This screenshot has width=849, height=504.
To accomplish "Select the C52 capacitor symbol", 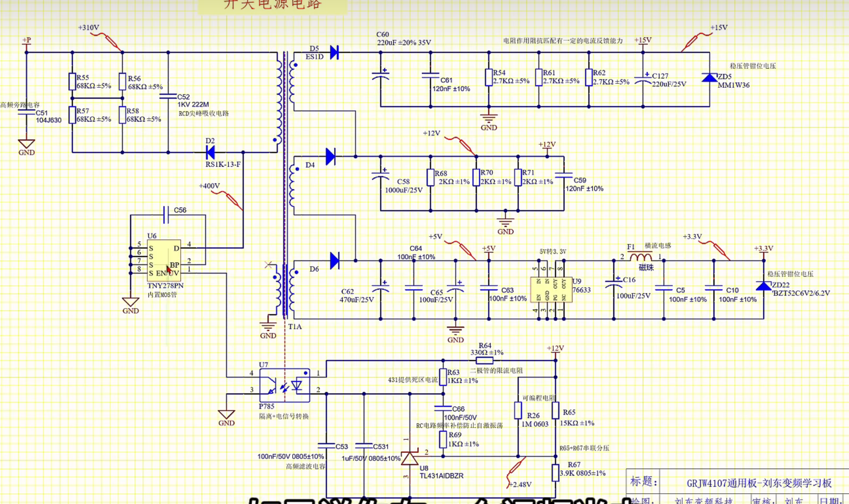I will pyautogui.click(x=168, y=96).
